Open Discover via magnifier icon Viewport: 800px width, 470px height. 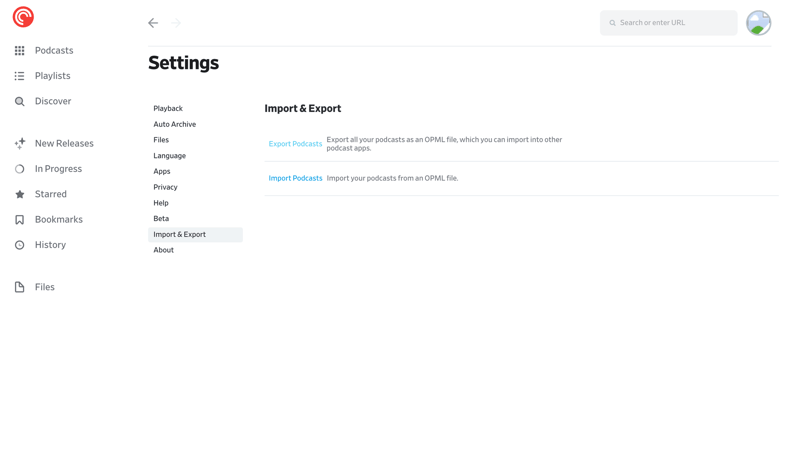(x=19, y=101)
